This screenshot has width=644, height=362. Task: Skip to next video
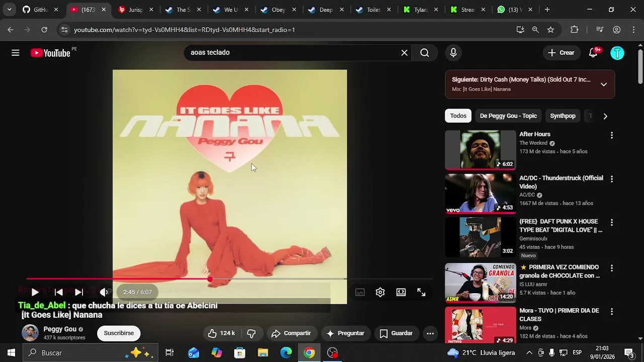point(79,292)
